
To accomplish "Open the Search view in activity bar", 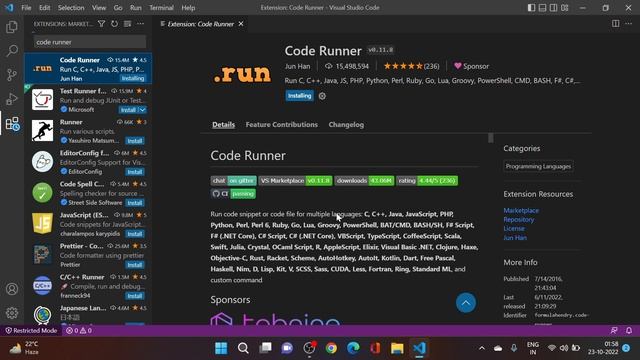I will point(12,51).
